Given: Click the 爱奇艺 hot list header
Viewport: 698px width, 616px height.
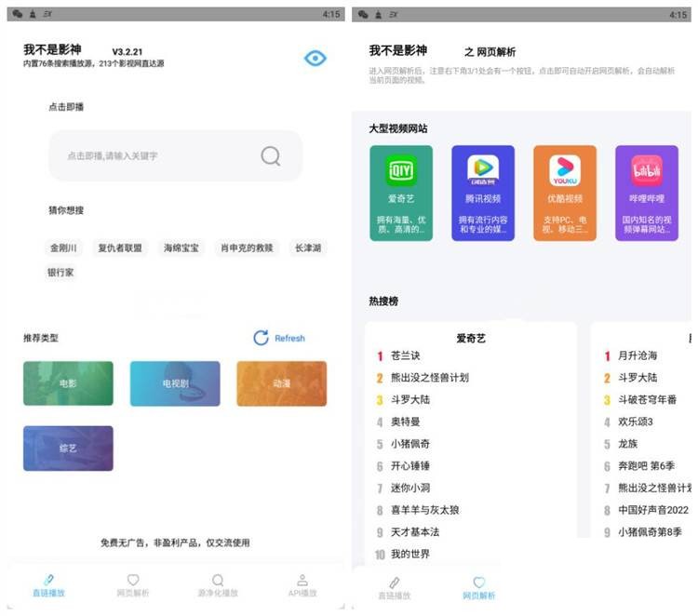Looking at the screenshot, I should click(x=471, y=339).
